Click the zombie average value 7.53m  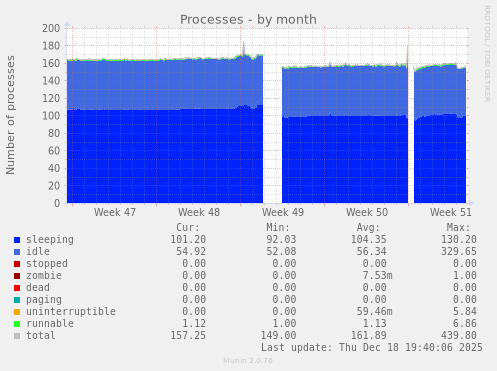coord(378,276)
